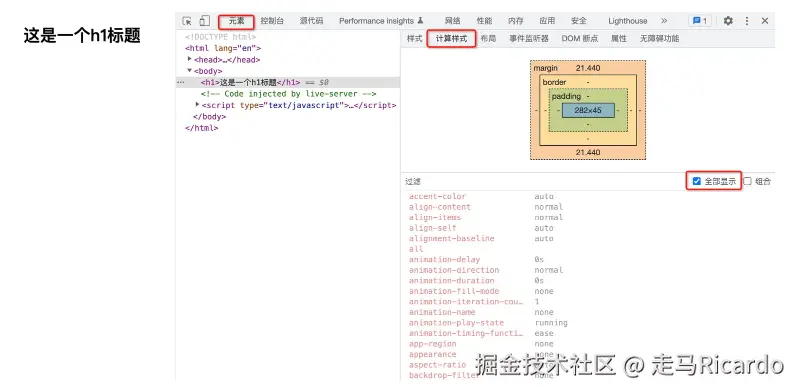This screenshot has width=798, height=392.
Task: Click the animation-play-state property
Action: click(456, 323)
